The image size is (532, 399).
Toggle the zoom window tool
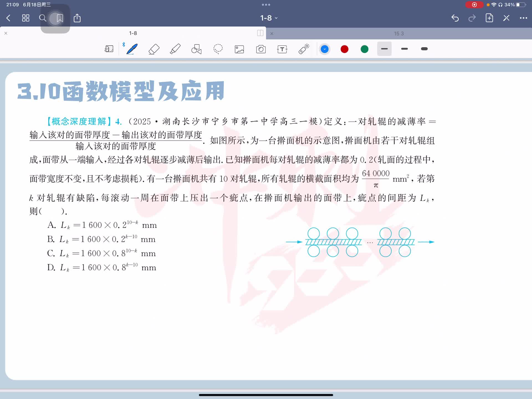(109, 49)
